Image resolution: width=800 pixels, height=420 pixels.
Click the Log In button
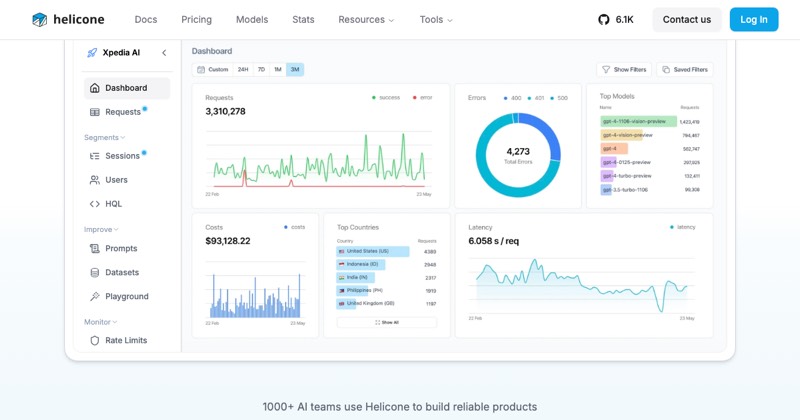(x=754, y=19)
